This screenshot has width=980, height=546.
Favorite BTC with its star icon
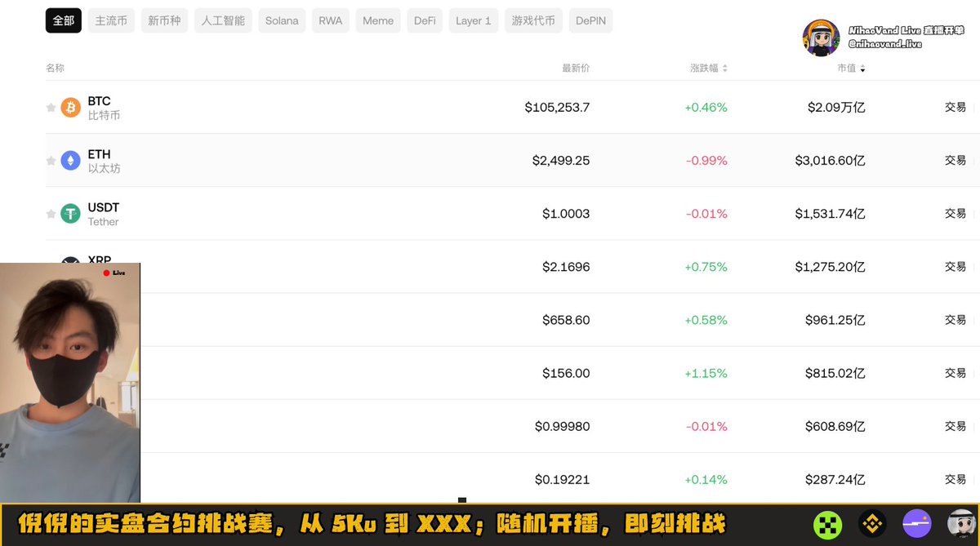coord(51,108)
